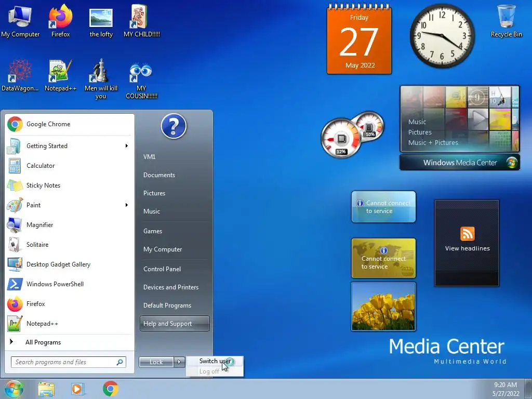Screen dimensions: 532x399
Task: Open Default Programs
Action: (175, 305)
